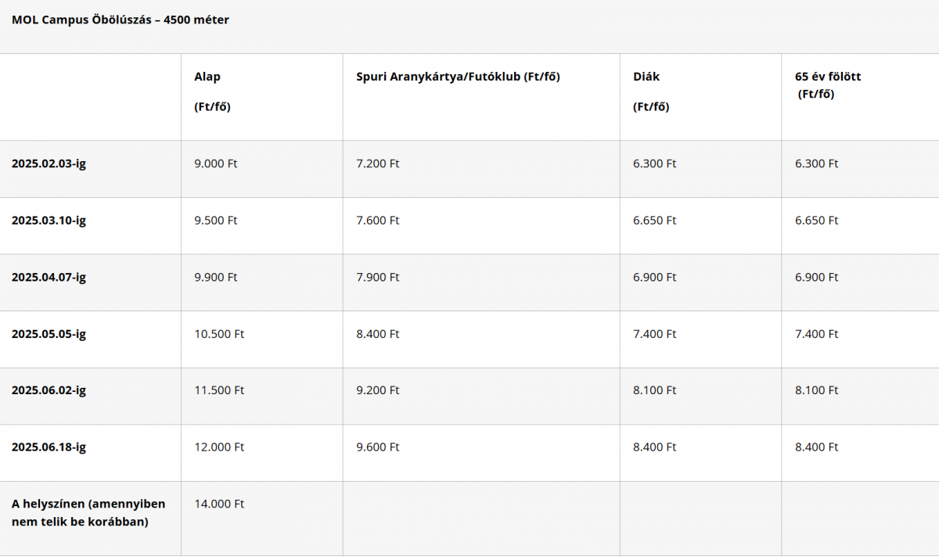
Task: Click the 65 év fölött column header
Action: [x=828, y=85]
